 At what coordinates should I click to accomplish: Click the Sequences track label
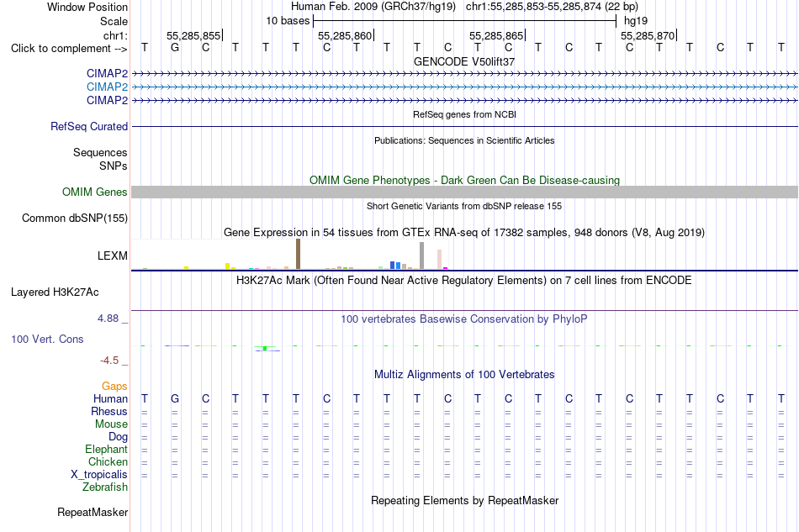click(100, 153)
